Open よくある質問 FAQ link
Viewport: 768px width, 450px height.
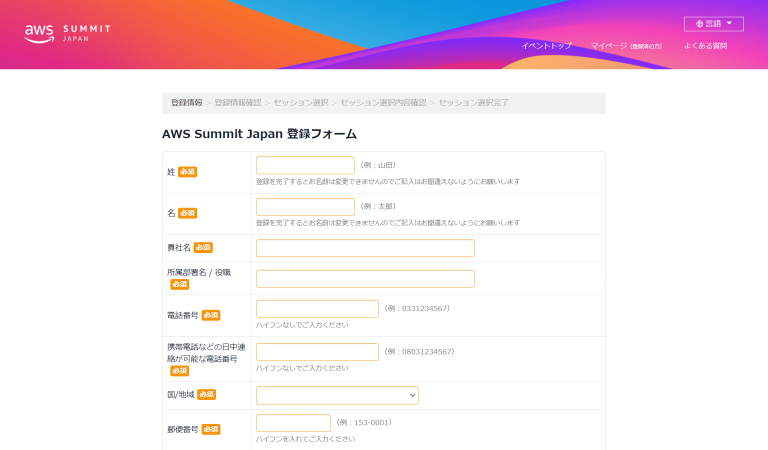coord(705,46)
